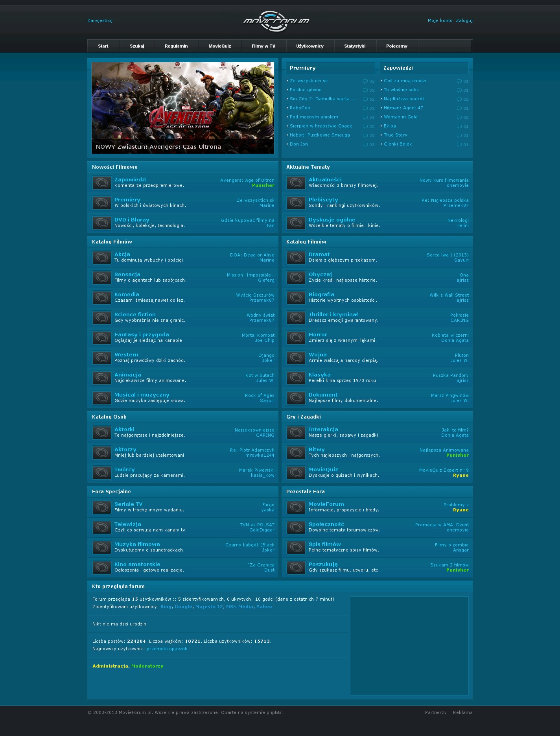Image resolution: width=560 pixels, height=736 pixels.
Task: Open the Avengers Age of Ultron banner
Action: point(183,107)
